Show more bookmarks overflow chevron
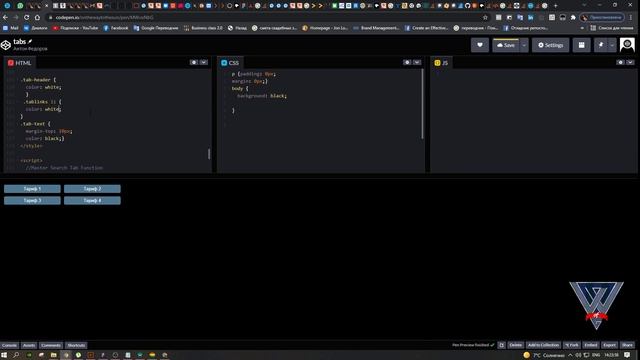The image size is (640, 360). coord(582,28)
